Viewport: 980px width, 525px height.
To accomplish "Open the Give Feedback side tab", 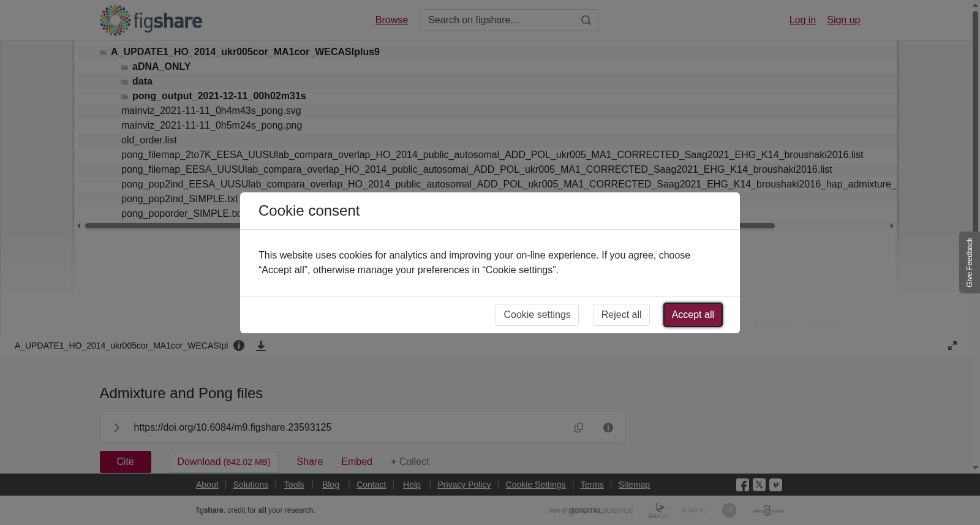I will 970,262.
